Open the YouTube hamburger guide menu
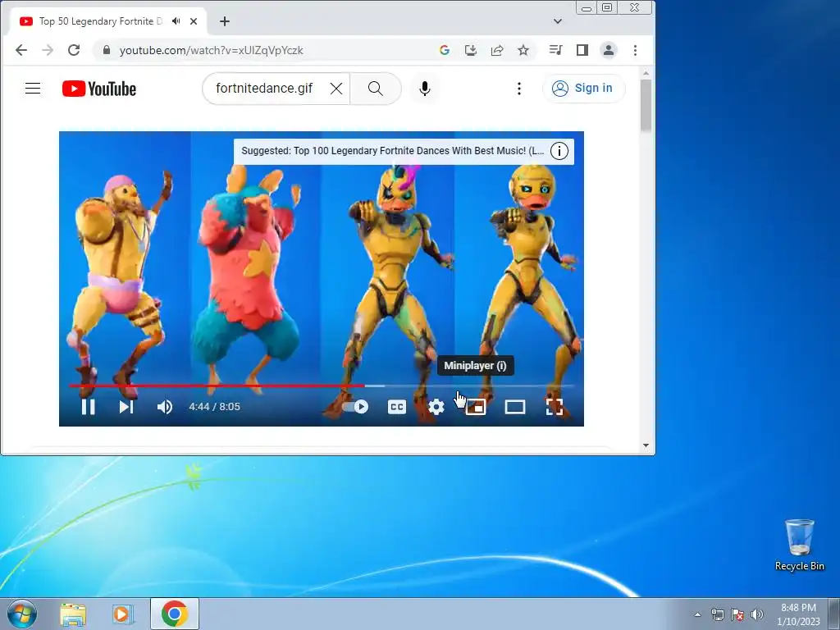Screen dimensions: 840x630 pos(33,89)
